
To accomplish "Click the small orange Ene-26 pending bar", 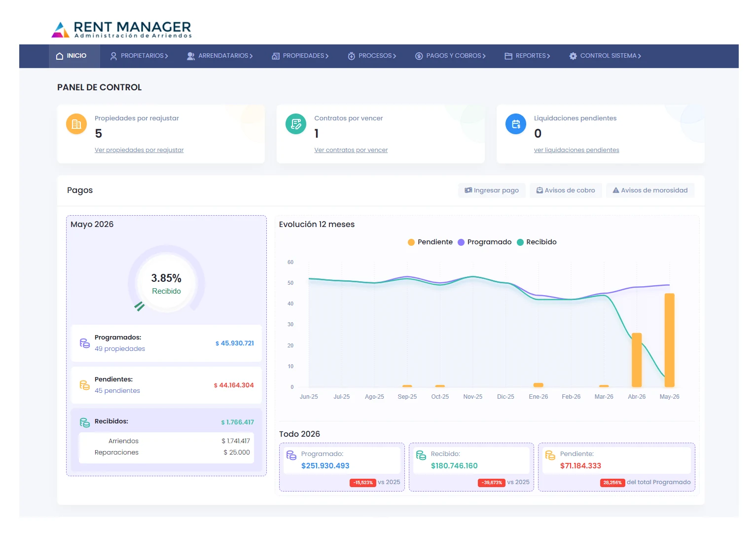I will 538,385.
